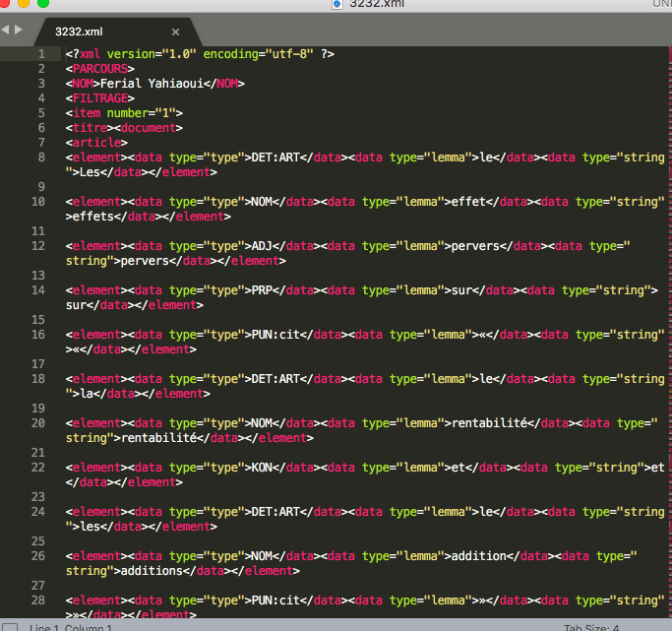Click line number 13 in the gutter
The image size is (672, 631).
(38, 276)
